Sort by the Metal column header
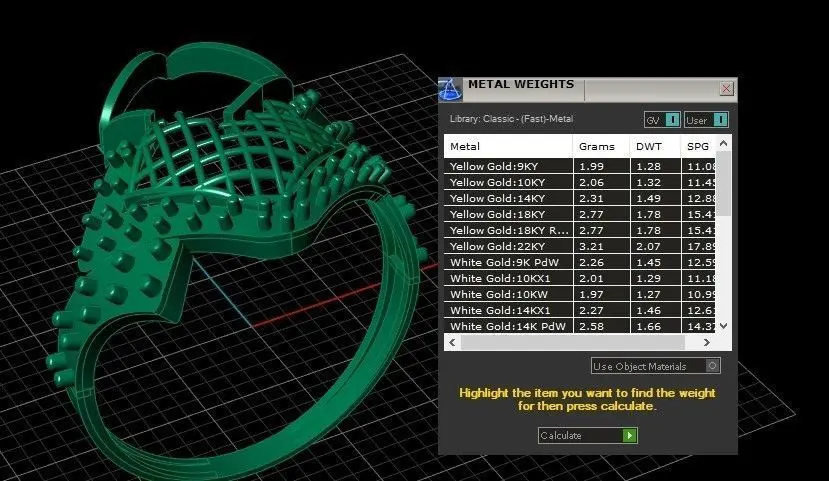Screen dimensions: 829x481 [508, 146]
